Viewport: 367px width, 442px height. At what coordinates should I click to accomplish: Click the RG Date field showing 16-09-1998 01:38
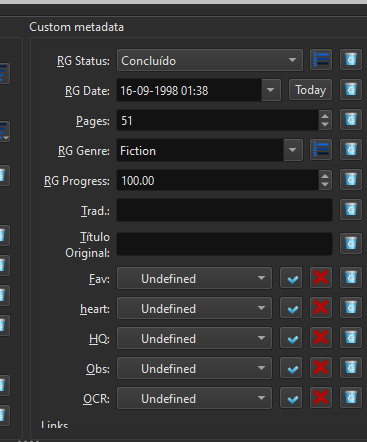click(x=189, y=90)
